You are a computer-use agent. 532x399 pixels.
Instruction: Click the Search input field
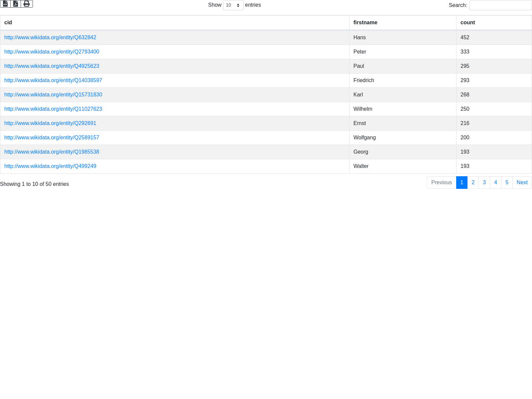click(500, 5)
